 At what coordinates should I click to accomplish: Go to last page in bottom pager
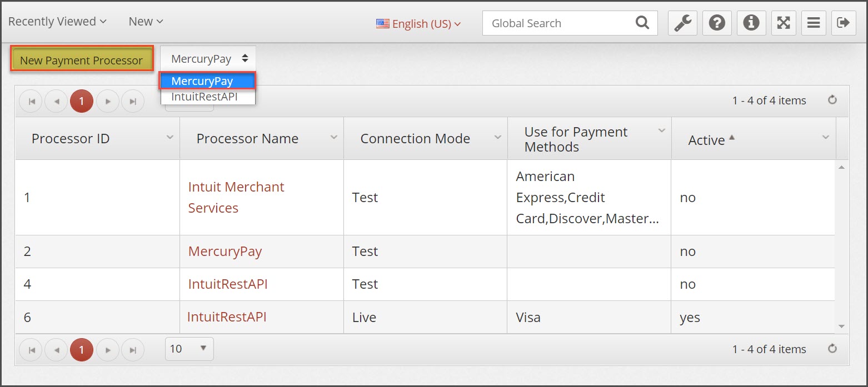click(133, 350)
